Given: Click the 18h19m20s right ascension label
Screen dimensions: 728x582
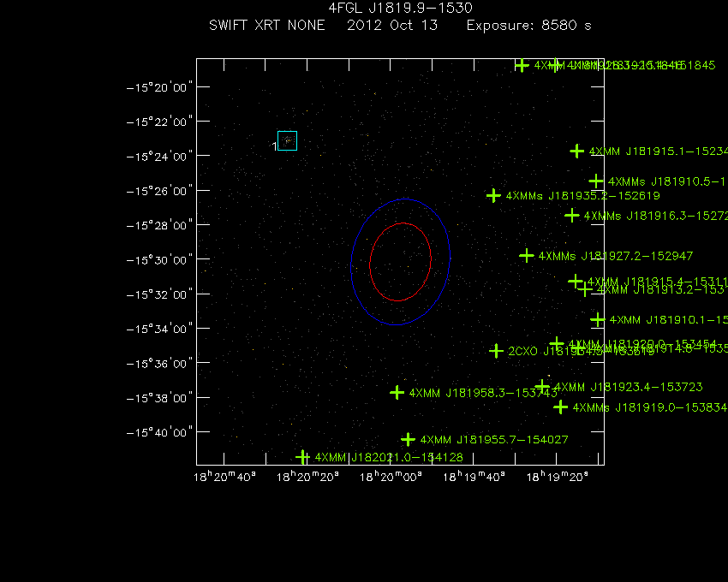Looking at the screenshot, I should [558, 477].
